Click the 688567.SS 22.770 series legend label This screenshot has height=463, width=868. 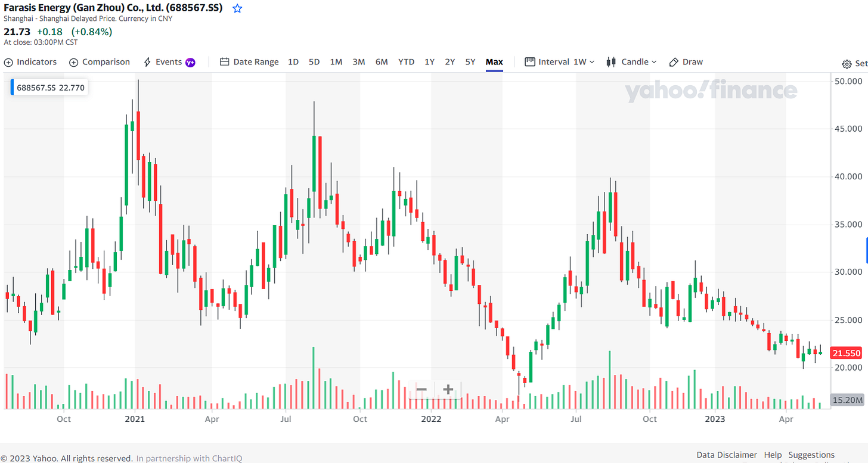point(50,88)
